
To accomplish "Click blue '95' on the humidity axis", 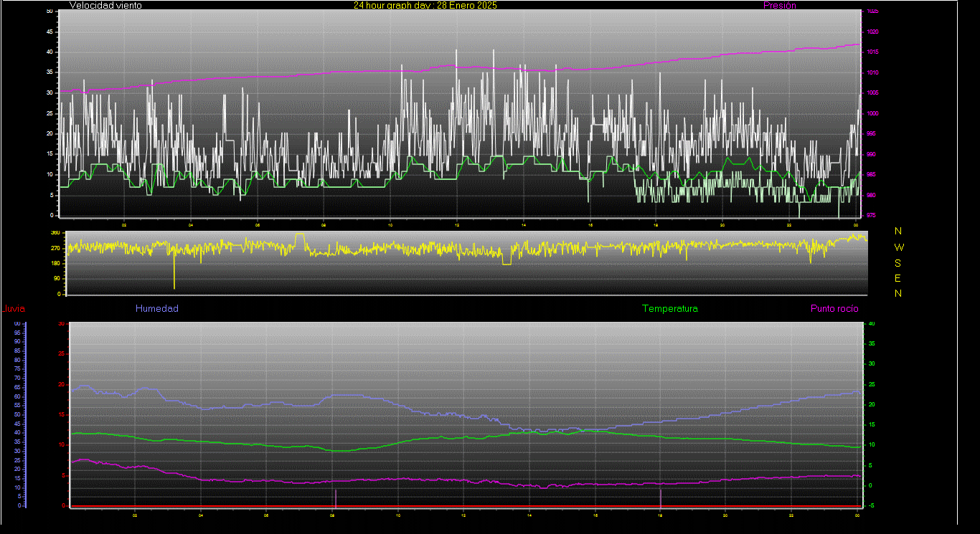I will (x=17, y=333).
